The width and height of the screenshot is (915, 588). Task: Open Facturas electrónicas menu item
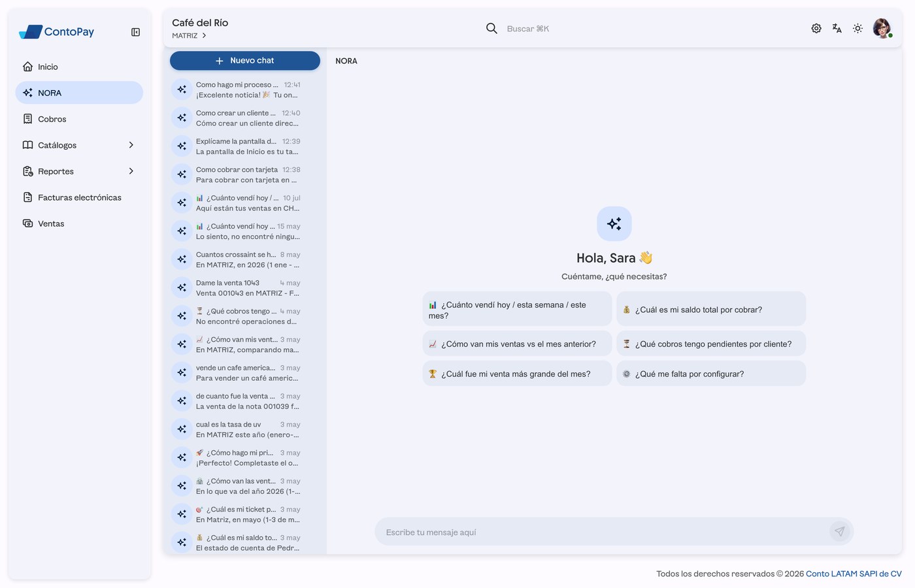pos(79,197)
